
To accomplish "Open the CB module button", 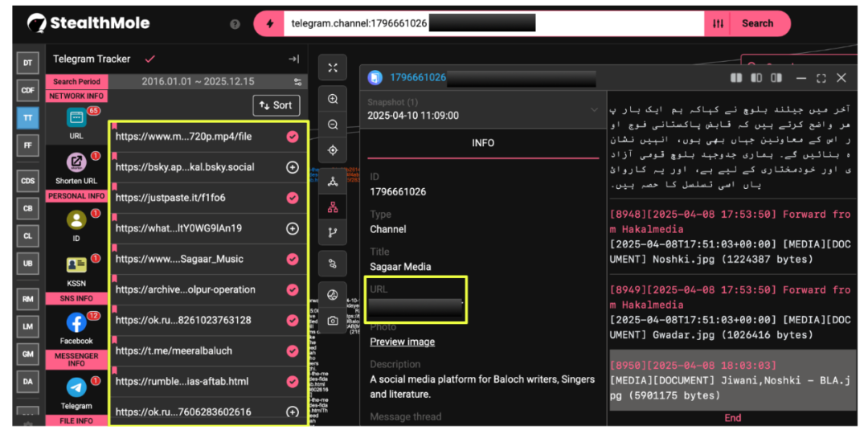I will pyautogui.click(x=27, y=208).
